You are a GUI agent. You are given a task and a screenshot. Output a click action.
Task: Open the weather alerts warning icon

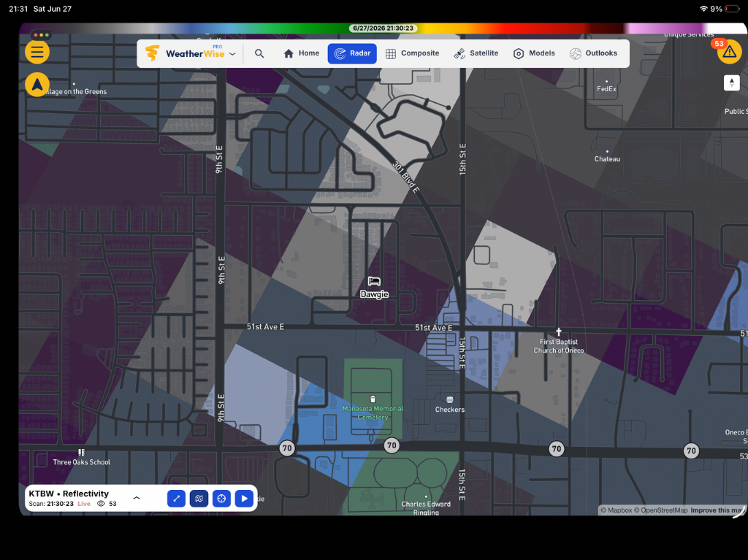coord(729,52)
